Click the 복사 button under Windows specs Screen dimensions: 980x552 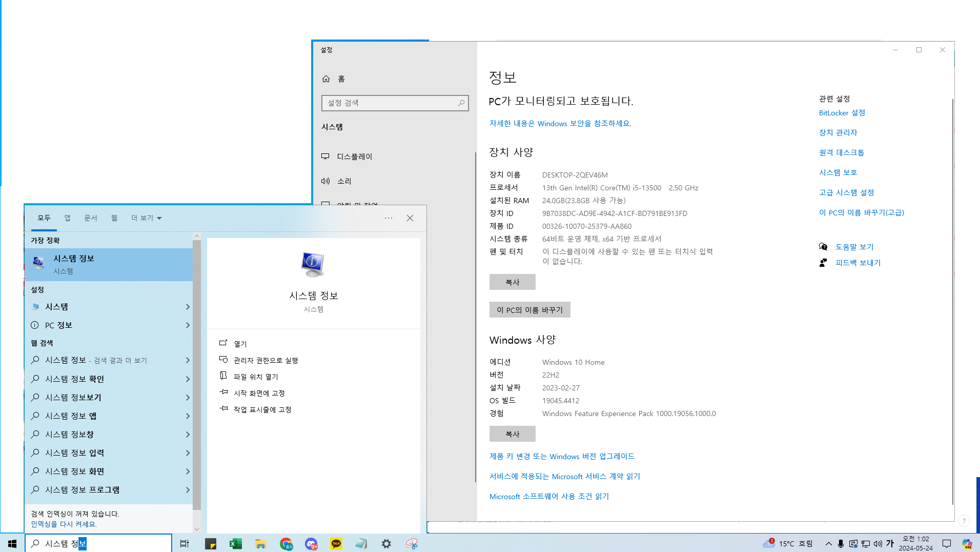pos(512,433)
